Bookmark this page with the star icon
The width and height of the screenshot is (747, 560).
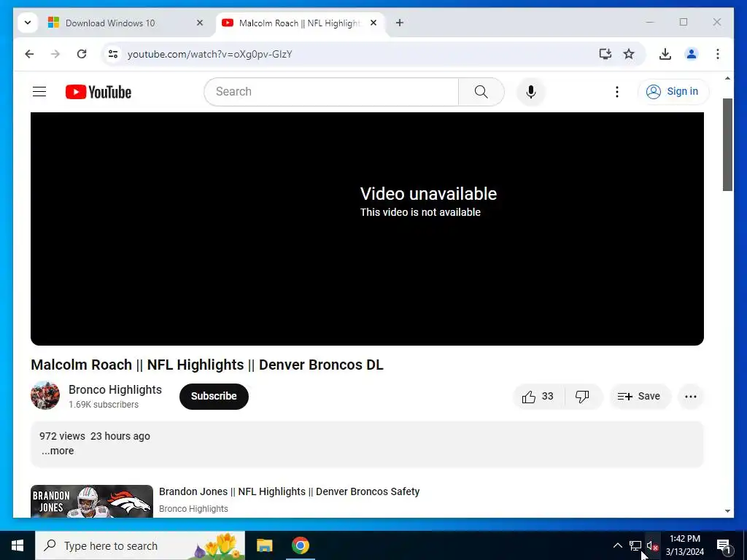coord(629,54)
